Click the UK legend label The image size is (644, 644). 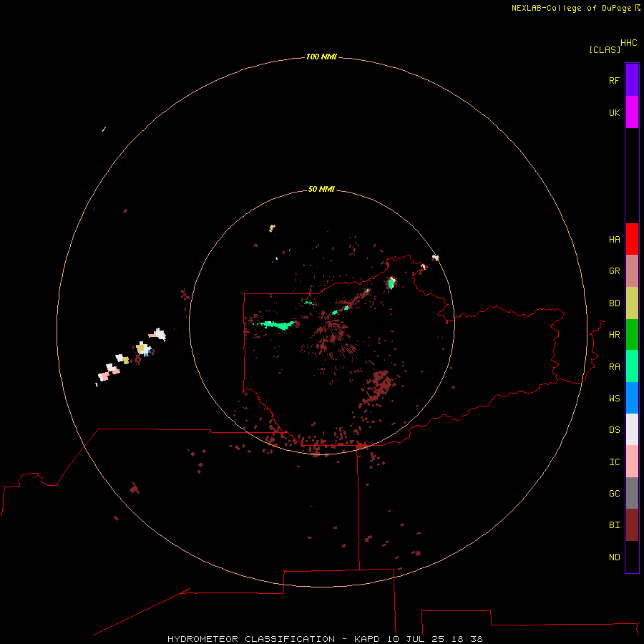614,112
